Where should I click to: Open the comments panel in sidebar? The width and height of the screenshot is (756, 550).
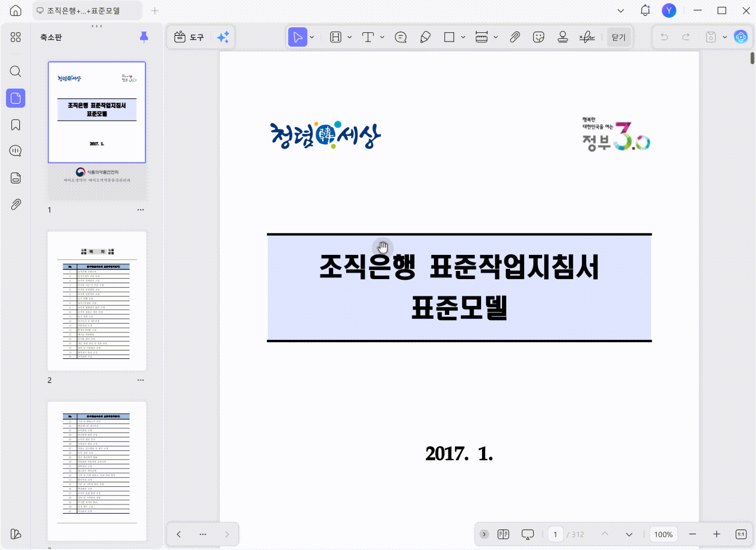[16, 151]
